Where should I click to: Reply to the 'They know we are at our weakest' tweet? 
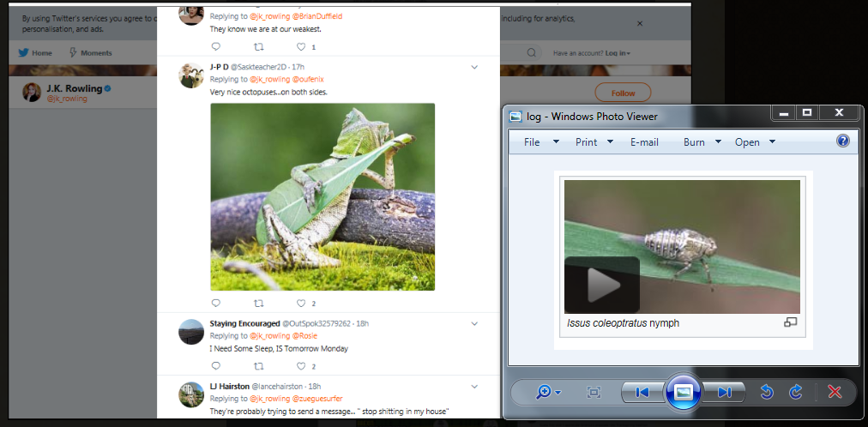pyautogui.click(x=216, y=46)
